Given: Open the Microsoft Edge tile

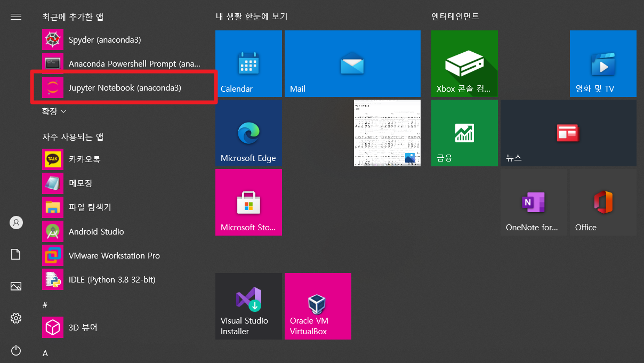Looking at the screenshot, I should coord(248,133).
